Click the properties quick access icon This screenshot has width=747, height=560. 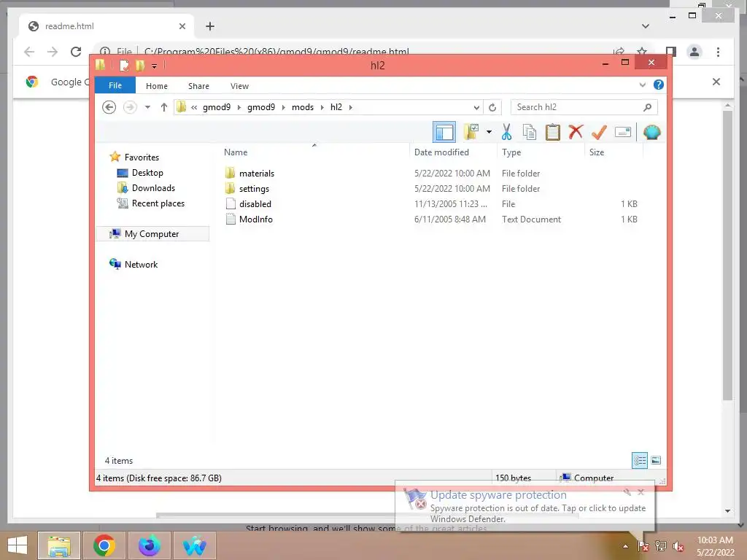tap(124, 65)
